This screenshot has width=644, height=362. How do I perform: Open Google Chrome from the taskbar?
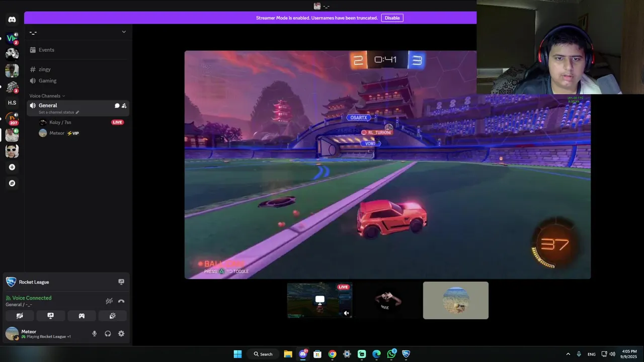tap(332, 354)
